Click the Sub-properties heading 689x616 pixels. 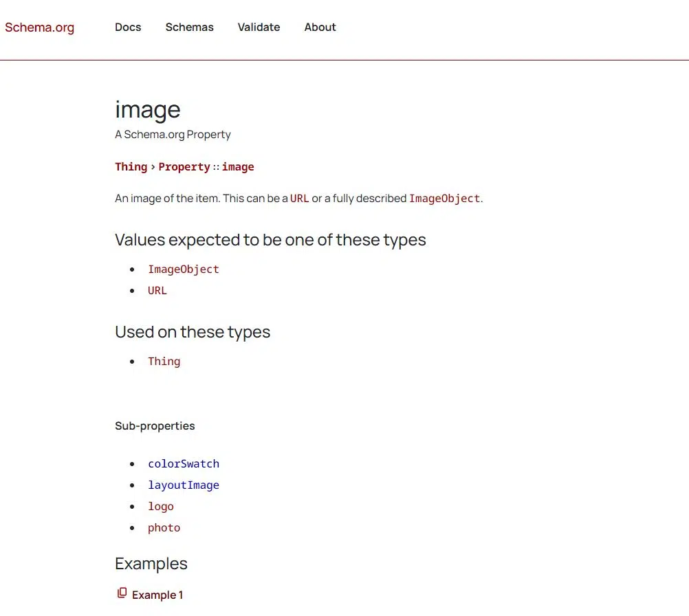pos(155,426)
